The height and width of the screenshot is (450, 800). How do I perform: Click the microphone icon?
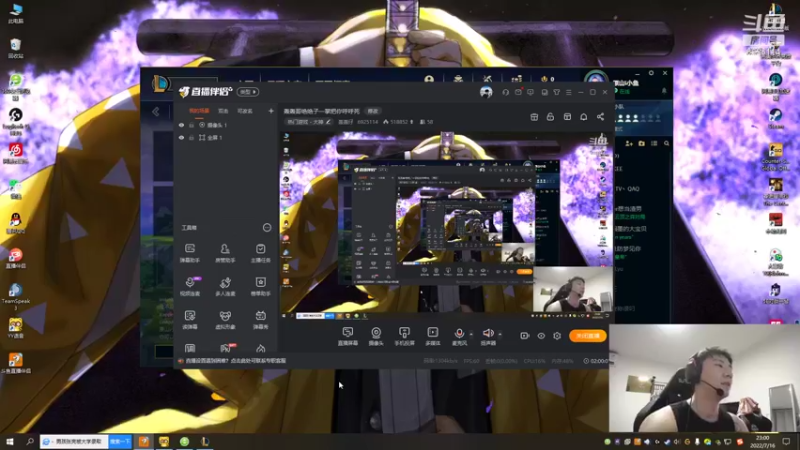click(x=459, y=333)
